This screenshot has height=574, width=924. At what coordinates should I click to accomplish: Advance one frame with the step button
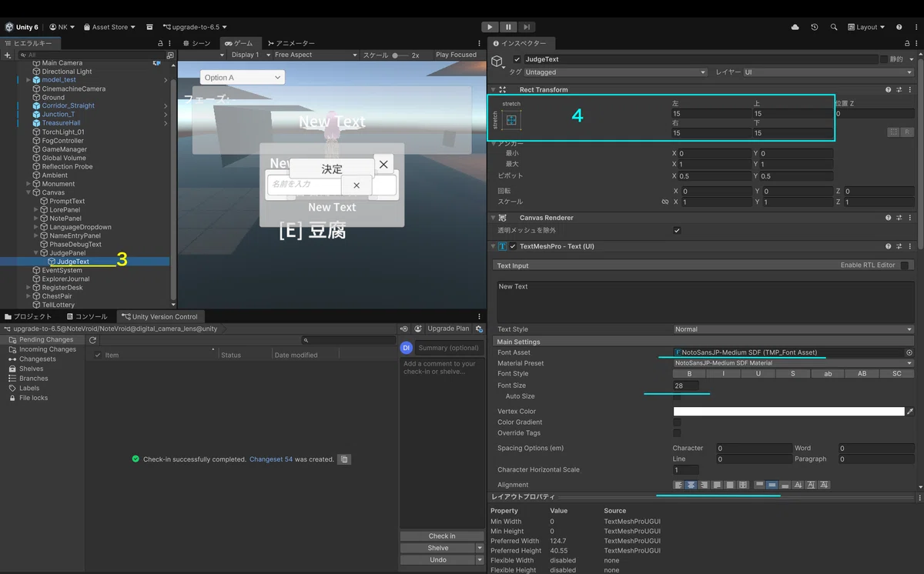[x=526, y=27]
